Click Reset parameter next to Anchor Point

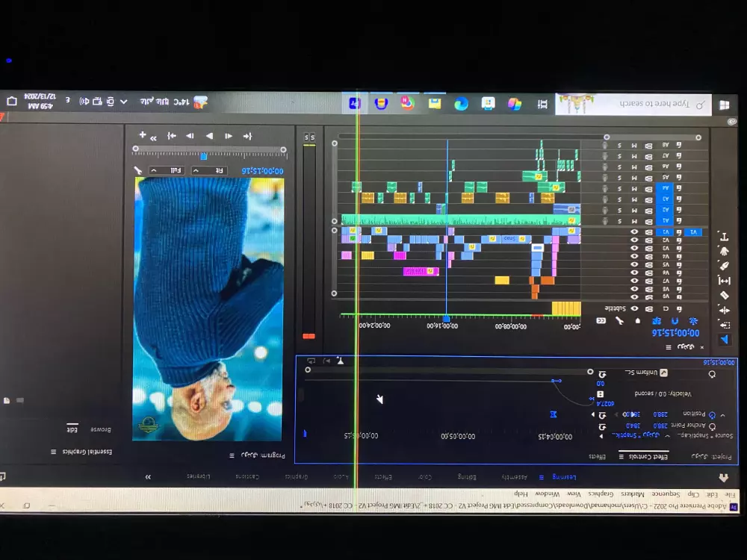pyautogui.click(x=601, y=426)
